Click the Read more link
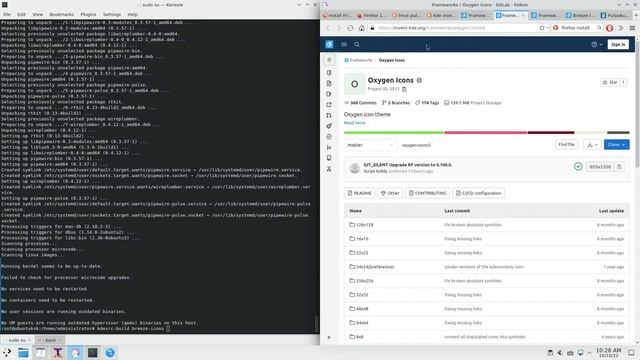 point(354,123)
